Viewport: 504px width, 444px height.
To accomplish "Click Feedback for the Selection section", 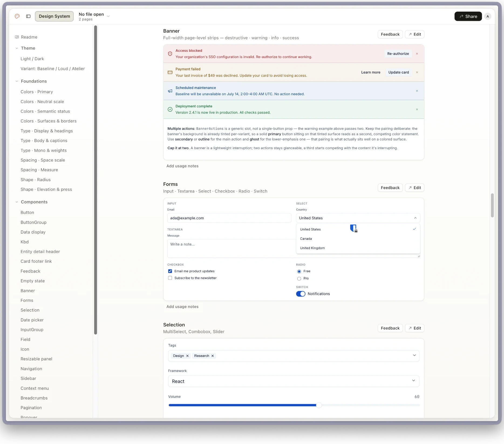I will pos(390,328).
